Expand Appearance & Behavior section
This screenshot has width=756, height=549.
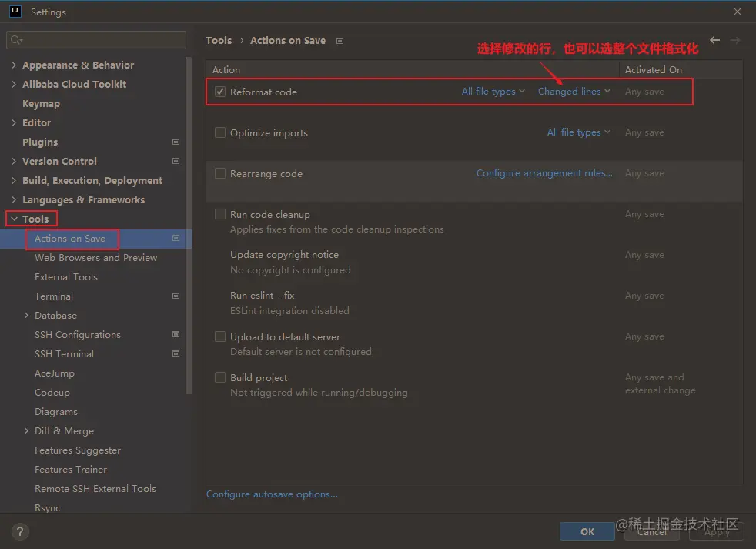tap(14, 65)
